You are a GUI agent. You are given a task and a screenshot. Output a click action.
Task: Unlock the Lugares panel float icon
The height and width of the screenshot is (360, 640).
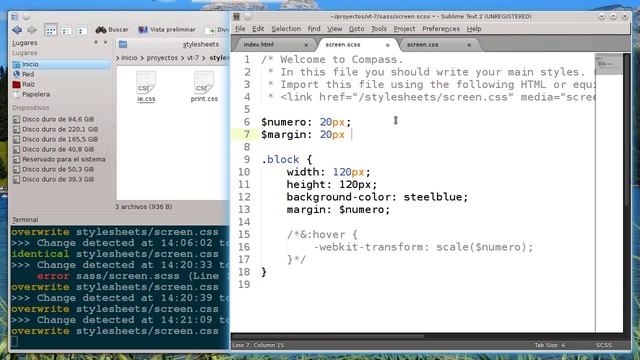96,42
